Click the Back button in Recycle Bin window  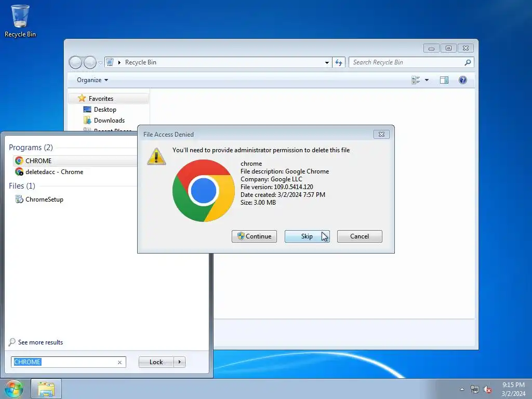[x=75, y=62]
